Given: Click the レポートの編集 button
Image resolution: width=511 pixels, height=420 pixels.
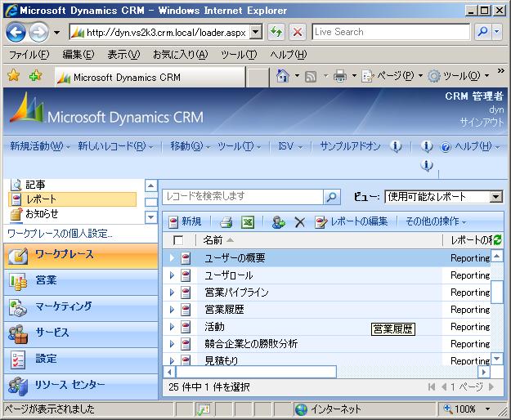Looking at the screenshot, I should 352,221.
